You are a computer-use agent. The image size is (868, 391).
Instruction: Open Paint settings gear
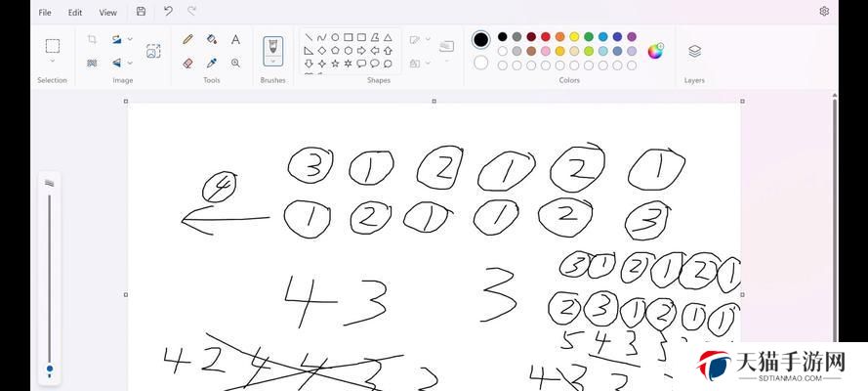[x=824, y=11]
